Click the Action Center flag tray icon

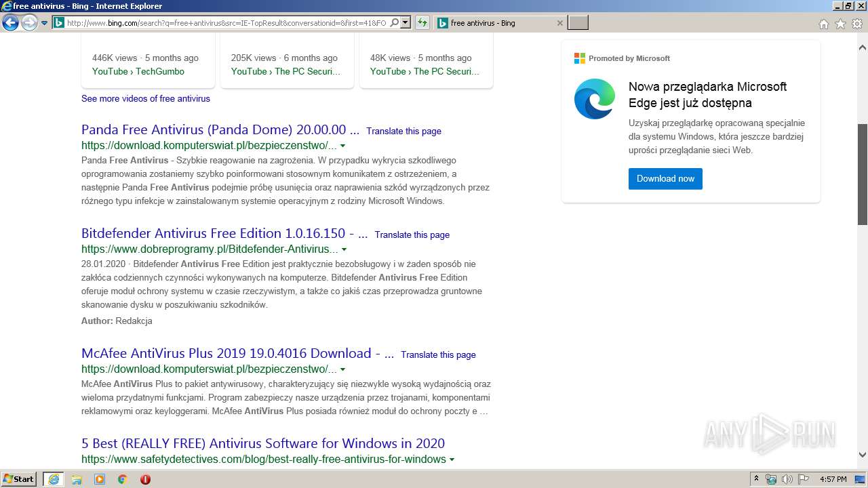[804, 479]
